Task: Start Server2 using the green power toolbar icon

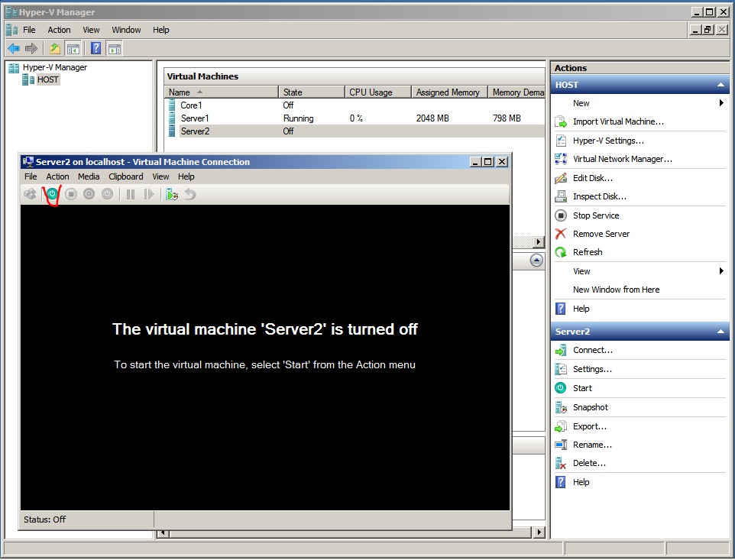Action: 52,194
